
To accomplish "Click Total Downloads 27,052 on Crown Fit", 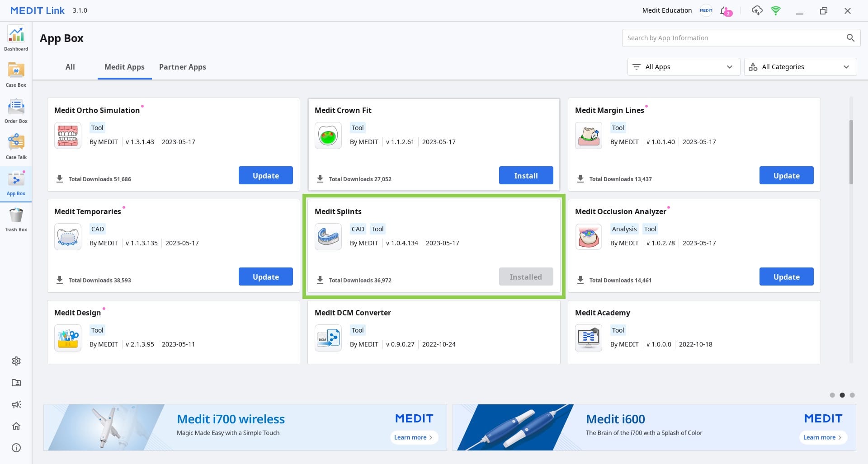I will (x=360, y=179).
